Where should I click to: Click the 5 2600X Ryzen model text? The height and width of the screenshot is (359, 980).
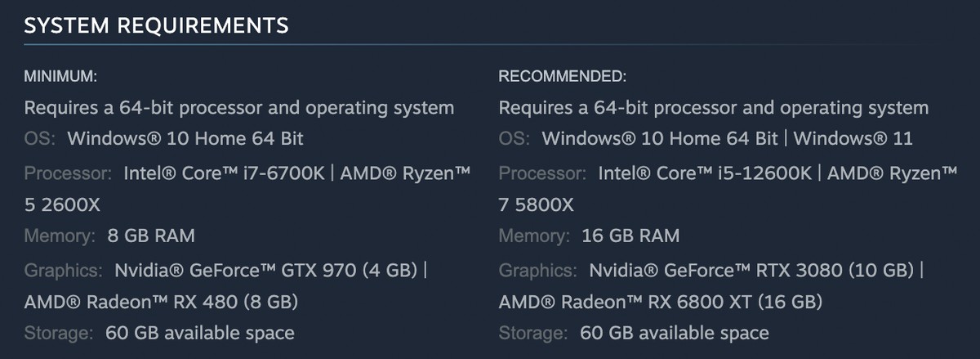pos(62,205)
